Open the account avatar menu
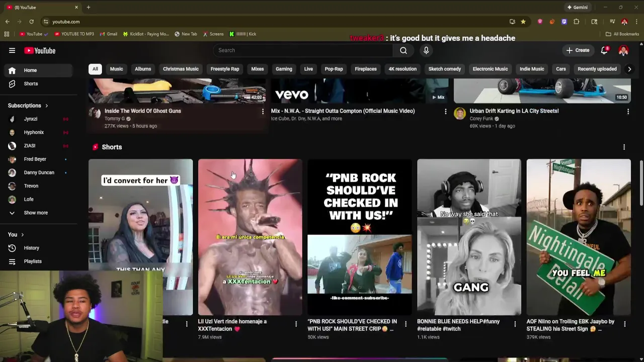644x362 pixels. point(623,50)
